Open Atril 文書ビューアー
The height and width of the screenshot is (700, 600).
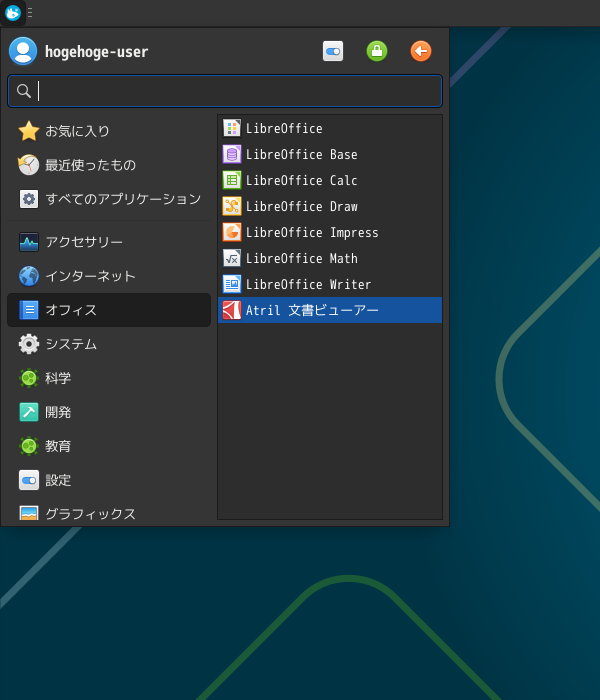312,311
